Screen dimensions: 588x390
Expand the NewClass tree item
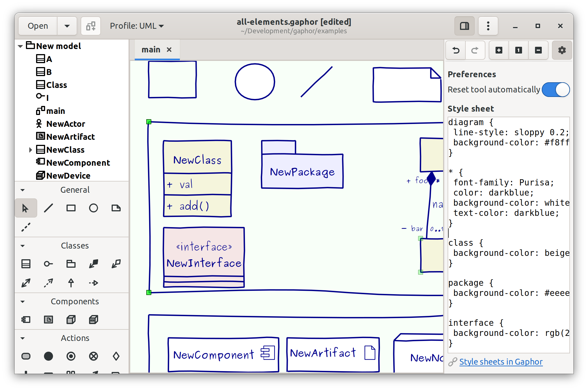[29, 150]
